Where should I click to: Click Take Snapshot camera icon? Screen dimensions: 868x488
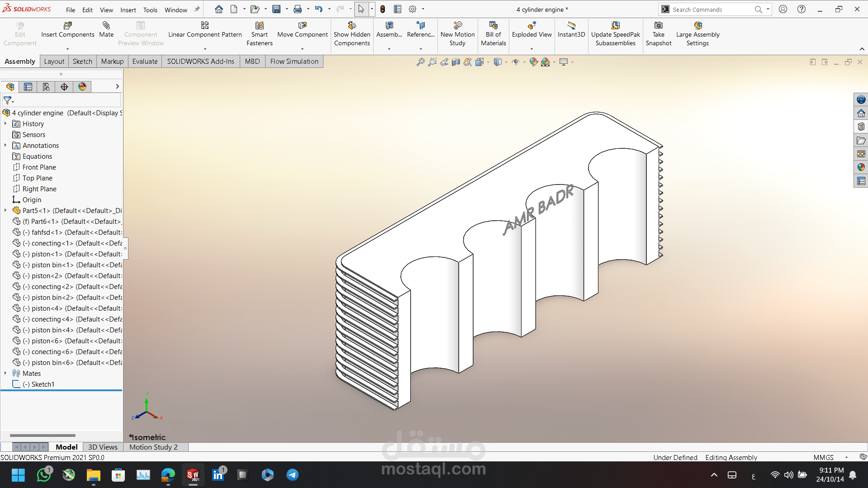[659, 26]
